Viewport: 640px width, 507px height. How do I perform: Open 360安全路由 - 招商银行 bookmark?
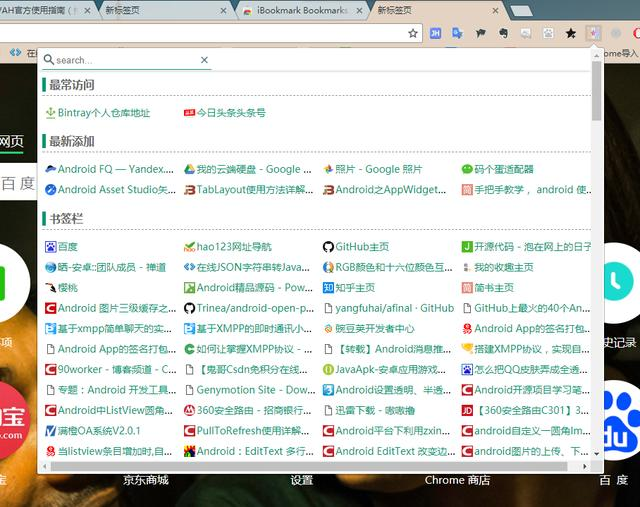pyautogui.click(x=247, y=410)
